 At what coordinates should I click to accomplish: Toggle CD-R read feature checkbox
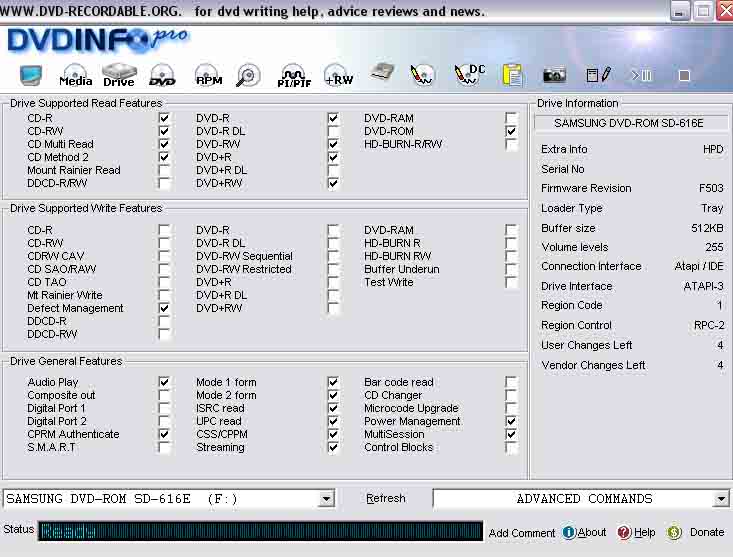164,118
